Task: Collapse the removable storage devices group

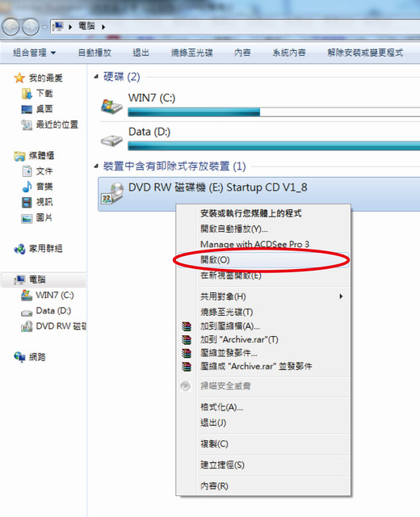Action: [96, 166]
